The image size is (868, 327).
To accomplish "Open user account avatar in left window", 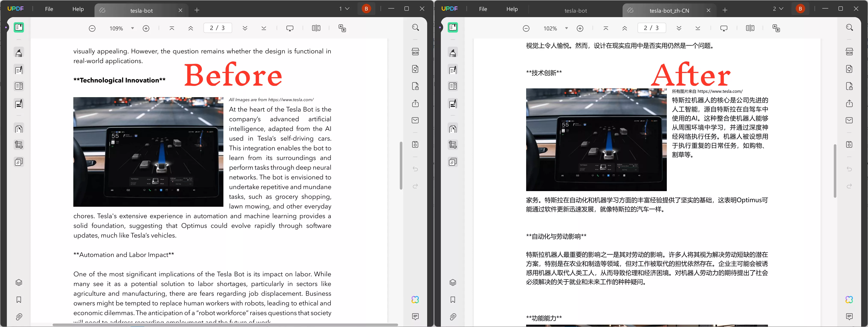I will 366,9.
